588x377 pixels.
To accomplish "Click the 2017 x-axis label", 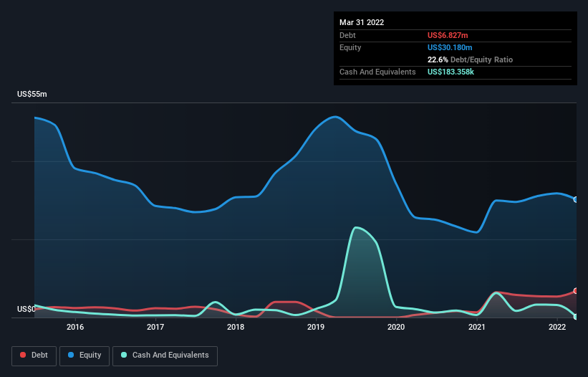I will (155, 327).
